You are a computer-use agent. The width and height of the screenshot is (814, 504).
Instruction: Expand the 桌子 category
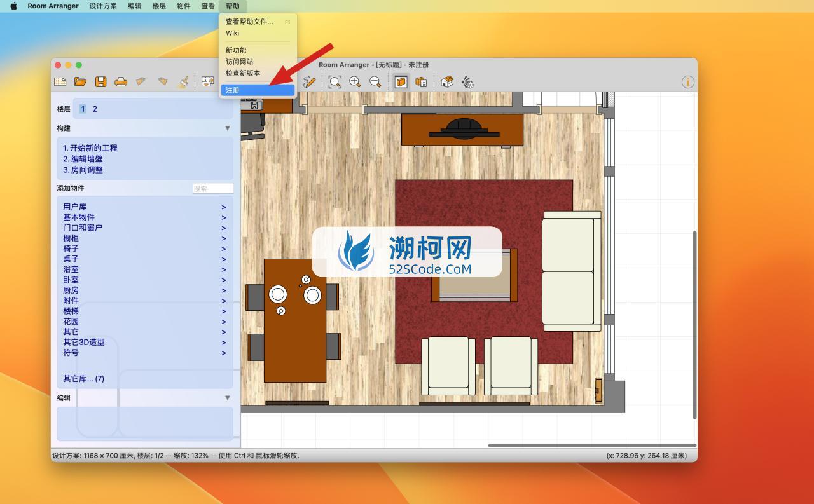144,259
